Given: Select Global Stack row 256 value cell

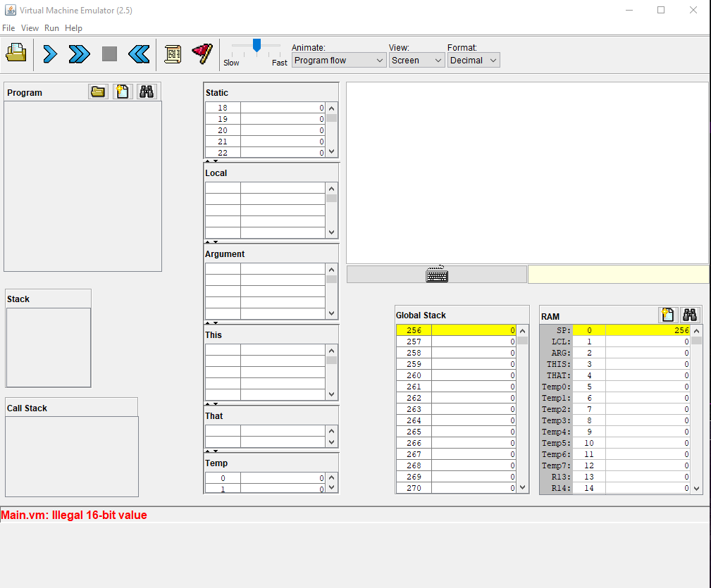Looking at the screenshot, I should (474, 330).
